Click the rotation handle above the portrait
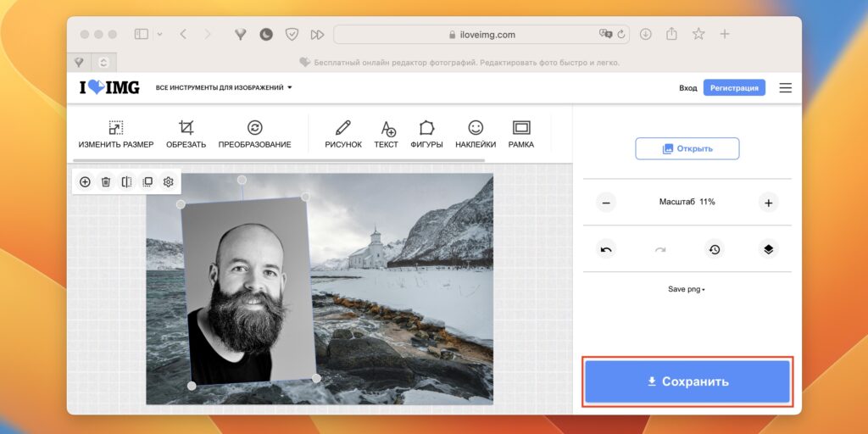The image size is (868, 434). coord(242,180)
